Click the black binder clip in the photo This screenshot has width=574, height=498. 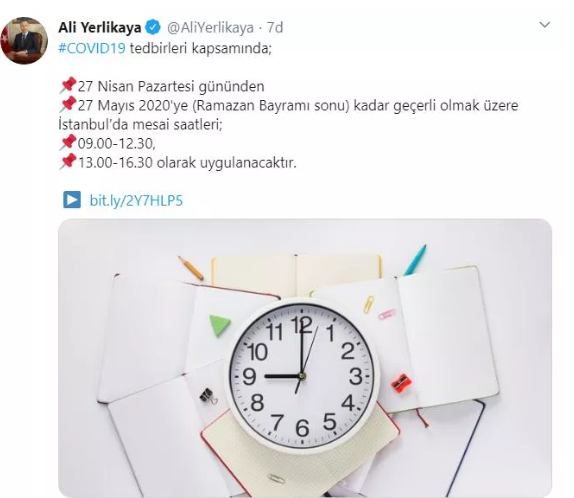coord(208,396)
